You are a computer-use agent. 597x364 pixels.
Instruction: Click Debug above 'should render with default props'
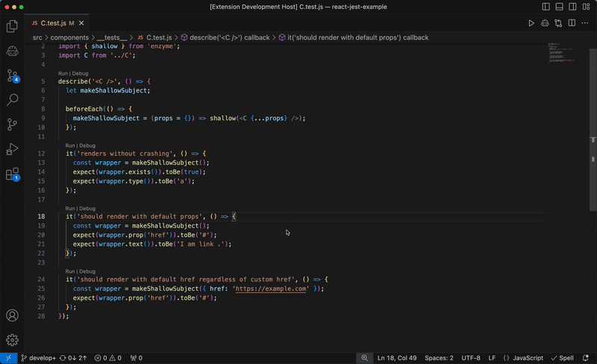(87, 208)
